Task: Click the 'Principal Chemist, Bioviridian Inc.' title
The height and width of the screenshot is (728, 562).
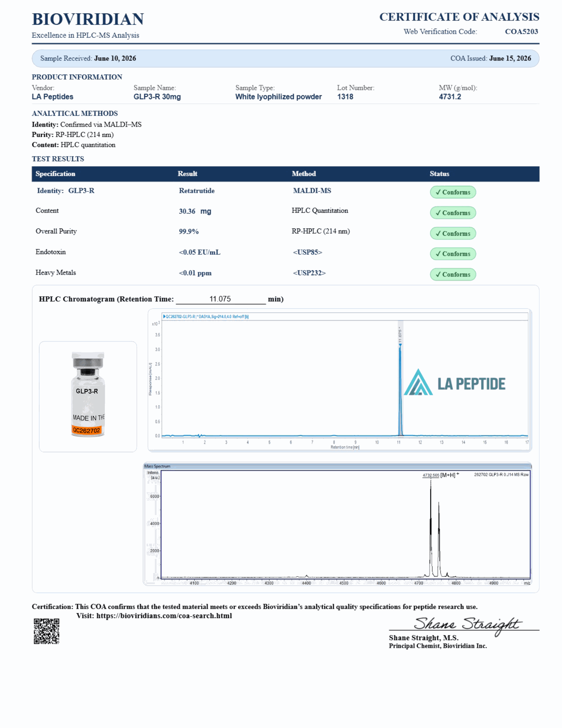Action: 438,646
